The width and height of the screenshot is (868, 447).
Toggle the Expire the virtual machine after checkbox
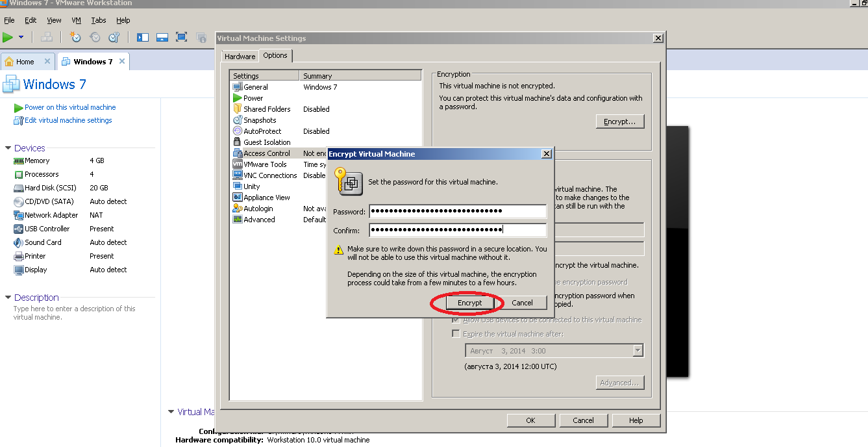point(456,334)
